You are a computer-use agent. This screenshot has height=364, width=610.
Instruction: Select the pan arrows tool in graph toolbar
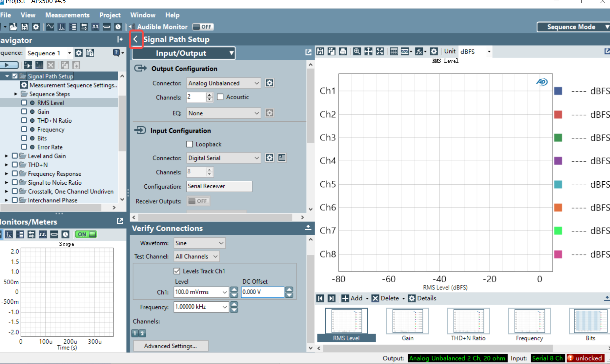[368, 51]
